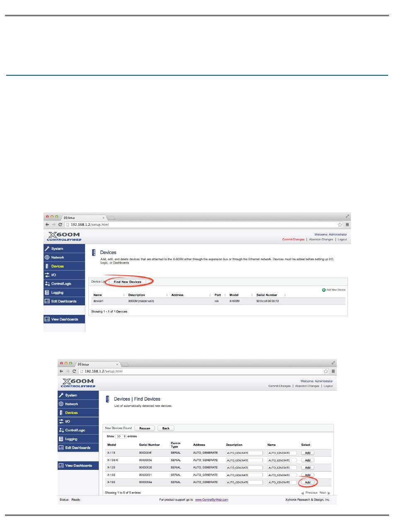394x532 pixels.
Task: Open I/O in the lower window sidebar
Action: point(78,421)
